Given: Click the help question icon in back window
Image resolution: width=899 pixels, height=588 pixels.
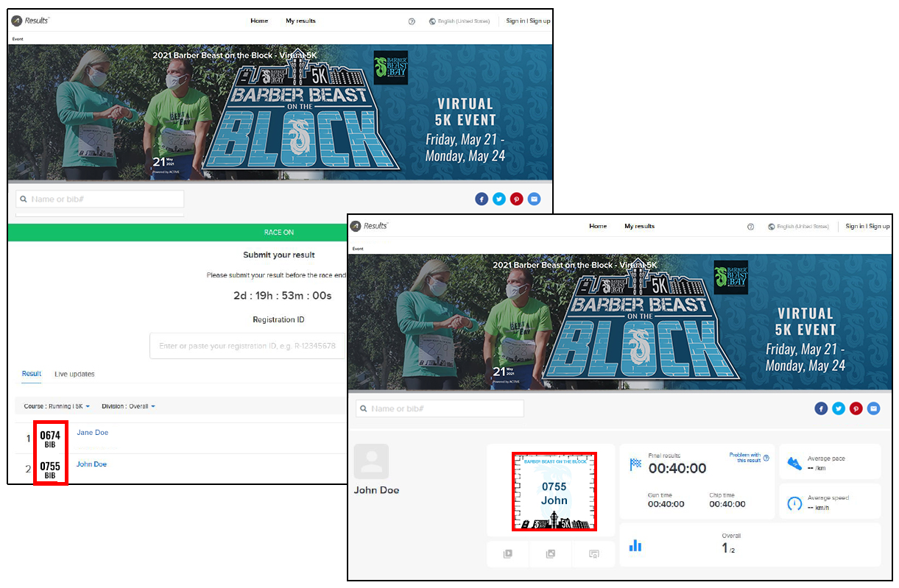Looking at the screenshot, I should 412,21.
